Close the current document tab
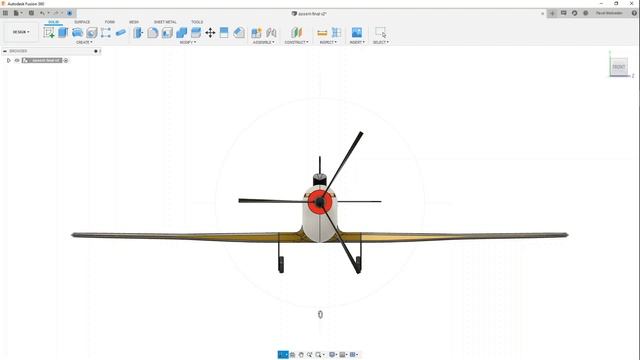 point(542,13)
